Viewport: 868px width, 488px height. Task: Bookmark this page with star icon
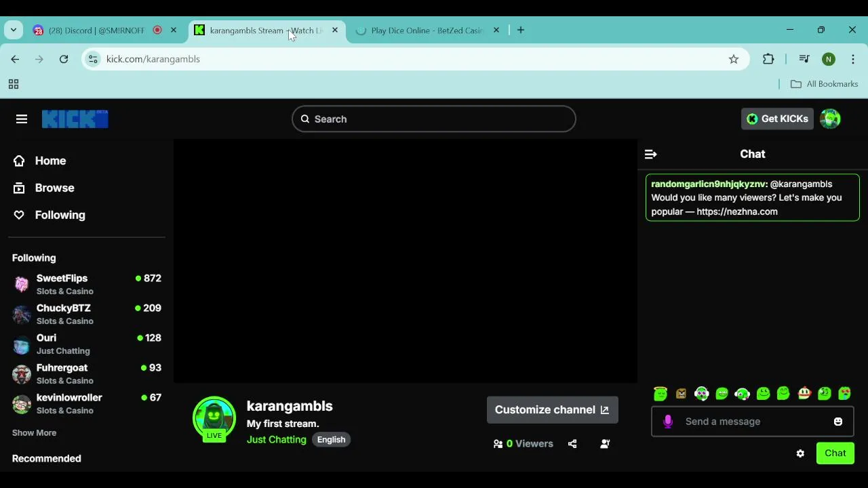click(x=734, y=59)
